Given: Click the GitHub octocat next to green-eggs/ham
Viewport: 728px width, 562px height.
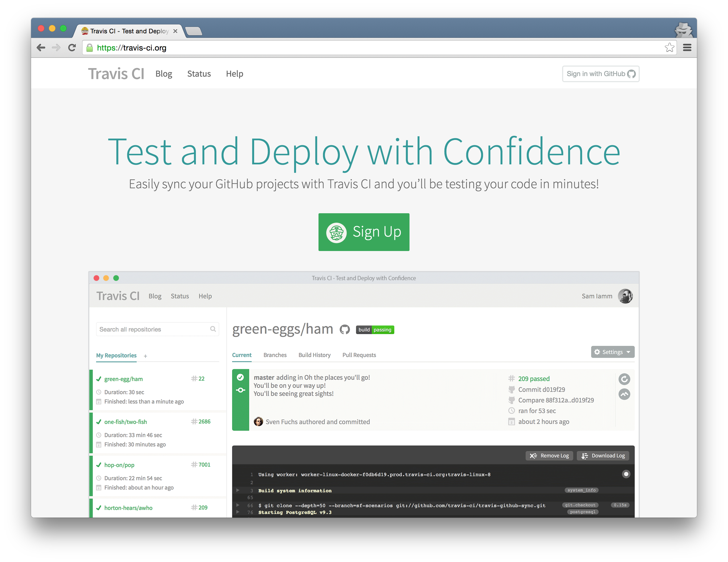Looking at the screenshot, I should pyautogui.click(x=345, y=330).
